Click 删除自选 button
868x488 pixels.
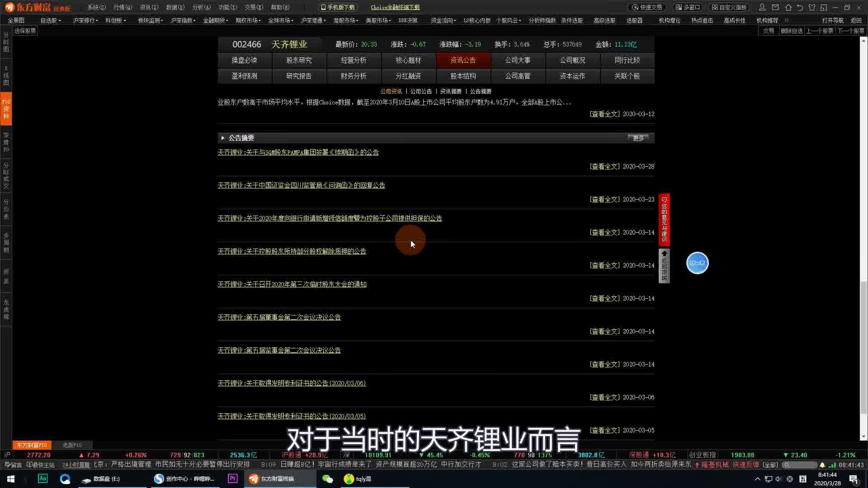coord(792,31)
